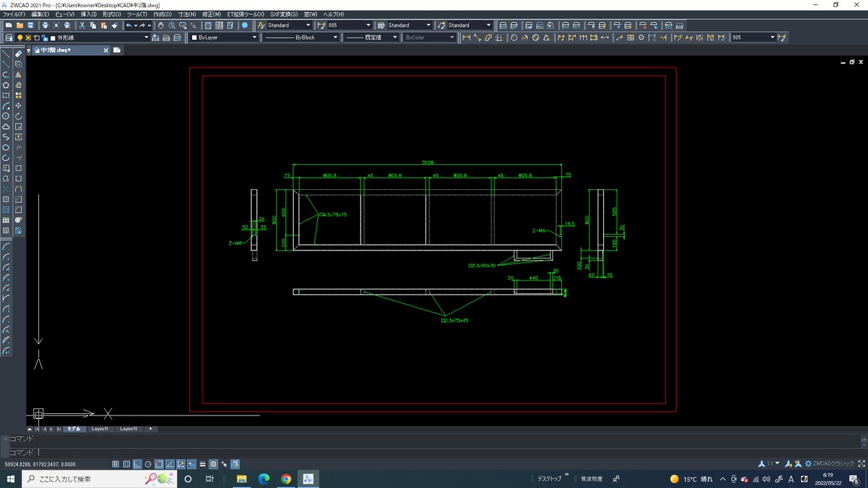Screen dimensions: 868x488
Task: Click the Windows taskbar search box
Action: pos(100,479)
